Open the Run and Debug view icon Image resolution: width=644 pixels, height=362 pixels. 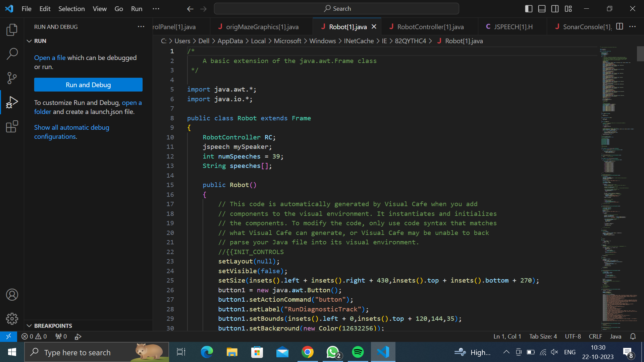12,102
